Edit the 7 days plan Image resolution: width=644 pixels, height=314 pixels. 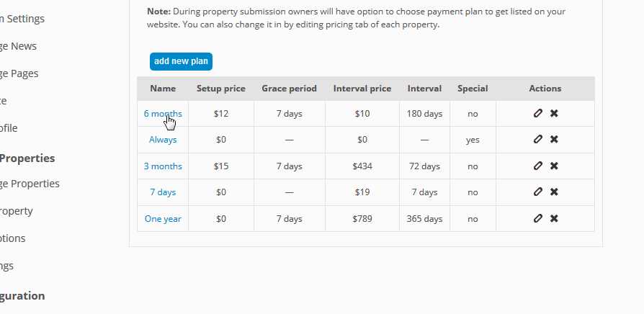tap(537, 192)
